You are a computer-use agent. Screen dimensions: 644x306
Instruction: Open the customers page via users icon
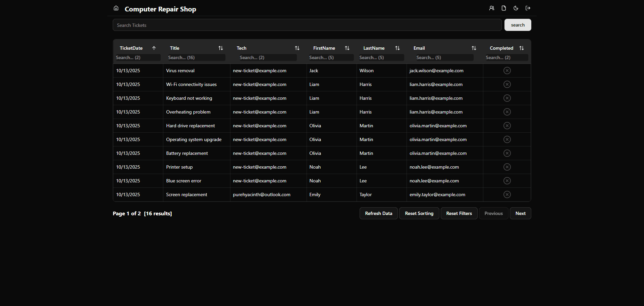point(491,8)
